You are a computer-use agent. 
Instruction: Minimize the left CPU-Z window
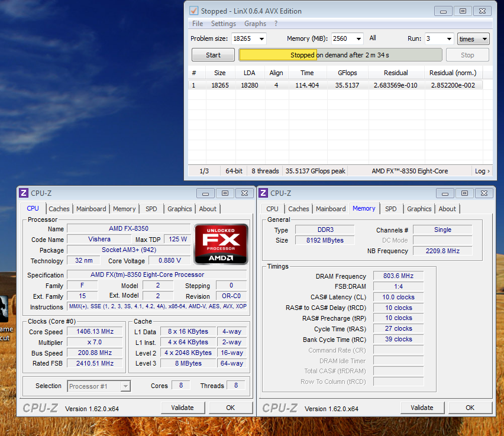206,193
